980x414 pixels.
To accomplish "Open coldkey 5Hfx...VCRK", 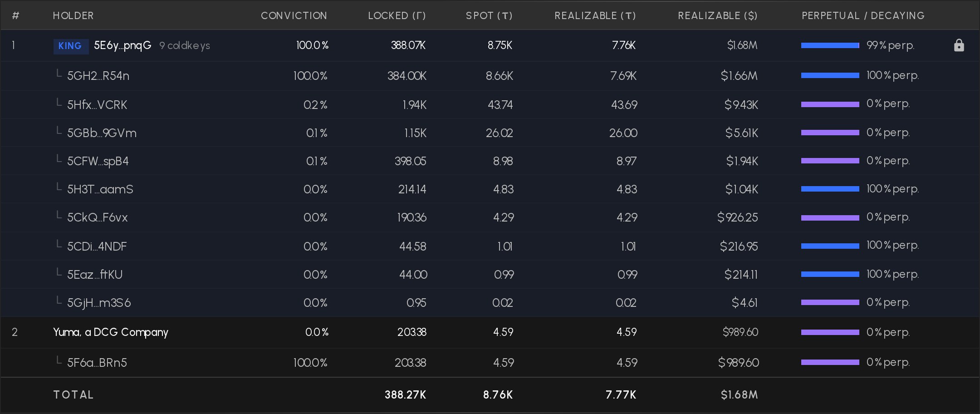I will [x=97, y=105].
